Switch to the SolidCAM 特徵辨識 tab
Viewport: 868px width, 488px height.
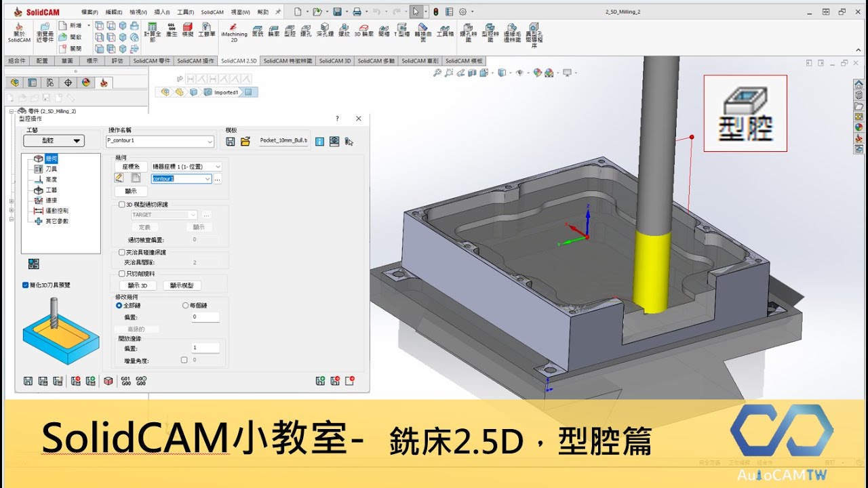288,60
